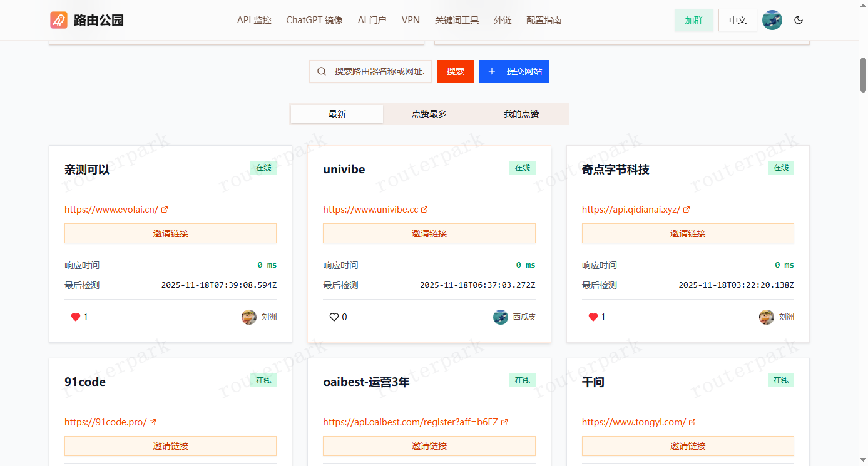868x466 pixels.
Task: Click the blue 提交网站 button
Action: pos(514,71)
